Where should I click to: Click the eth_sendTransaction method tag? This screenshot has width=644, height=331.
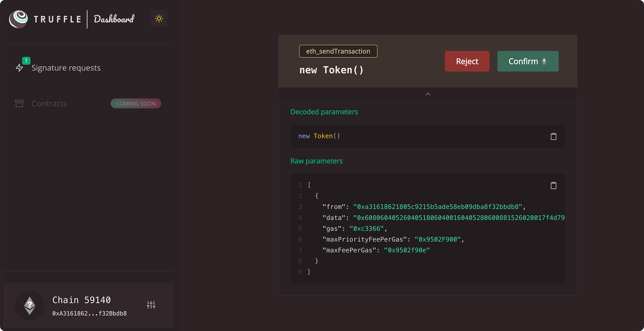click(338, 51)
